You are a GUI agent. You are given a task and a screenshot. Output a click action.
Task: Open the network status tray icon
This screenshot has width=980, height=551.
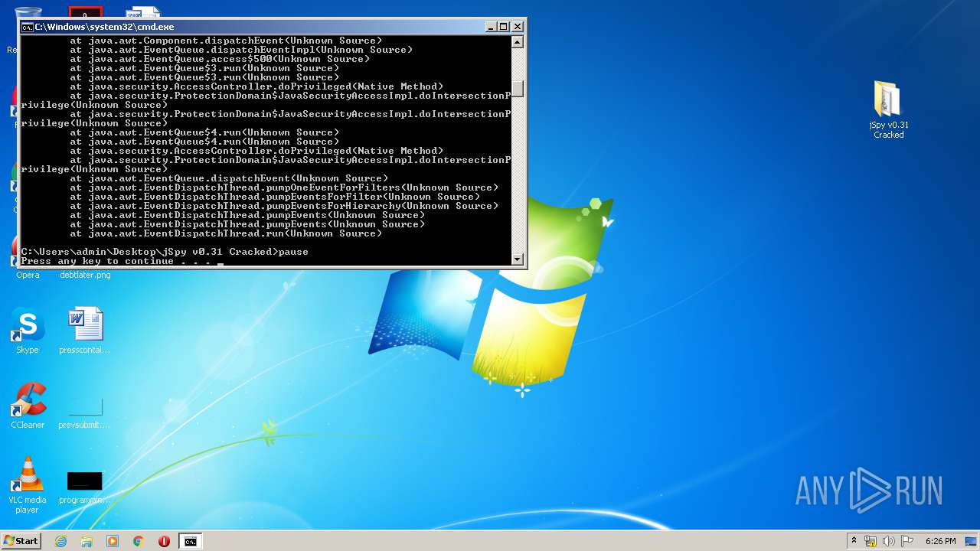pos(871,541)
